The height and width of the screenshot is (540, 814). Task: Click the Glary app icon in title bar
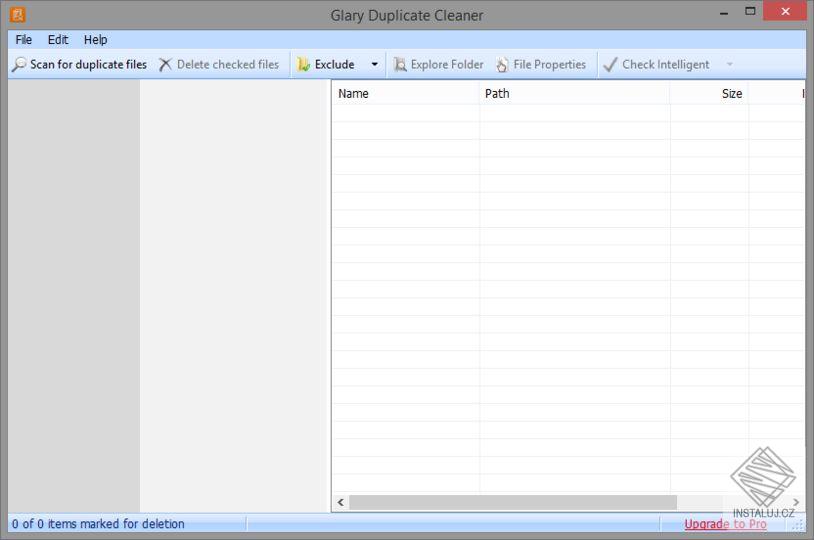click(x=18, y=15)
